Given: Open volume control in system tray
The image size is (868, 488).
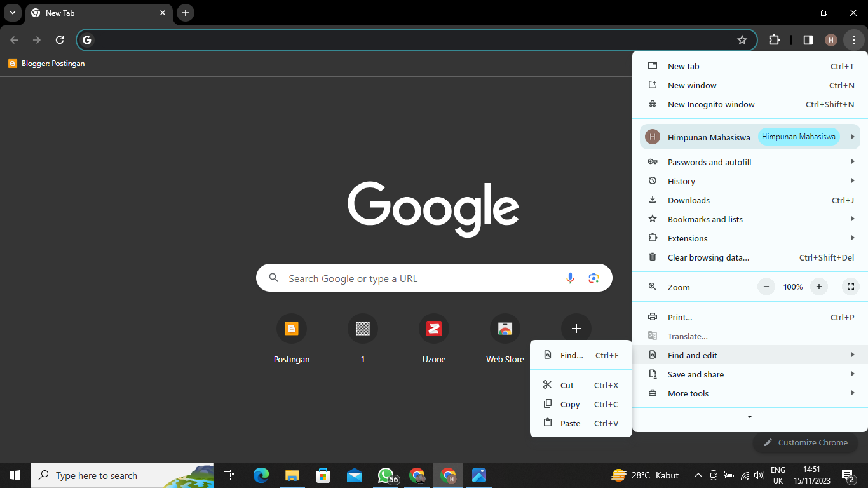Looking at the screenshot, I should tap(758, 475).
